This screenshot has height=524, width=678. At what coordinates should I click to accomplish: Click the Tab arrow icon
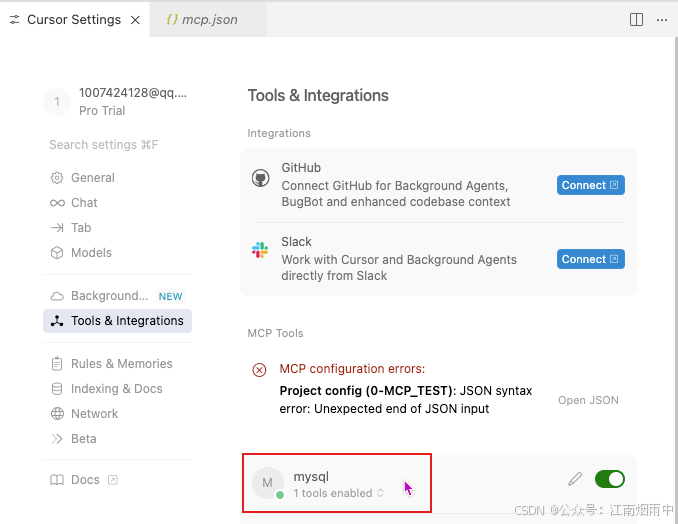coord(57,227)
